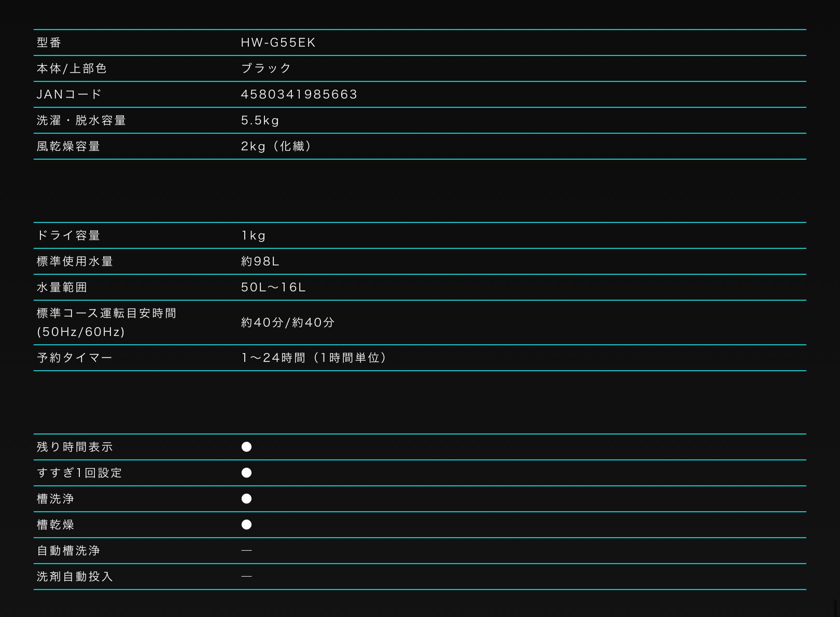This screenshot has width=840, height=617.
Task: Select the 約98L water usage value
Action: [x=260, y=261]
